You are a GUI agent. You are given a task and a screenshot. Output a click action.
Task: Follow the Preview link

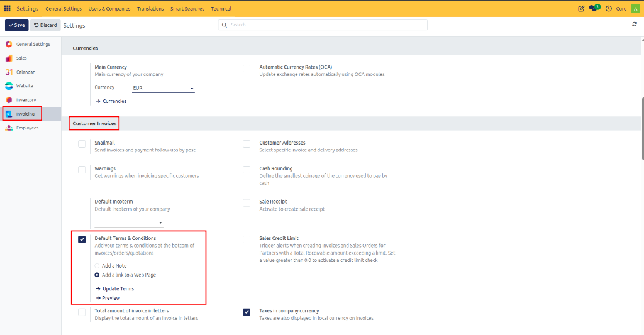click(108, 298)
